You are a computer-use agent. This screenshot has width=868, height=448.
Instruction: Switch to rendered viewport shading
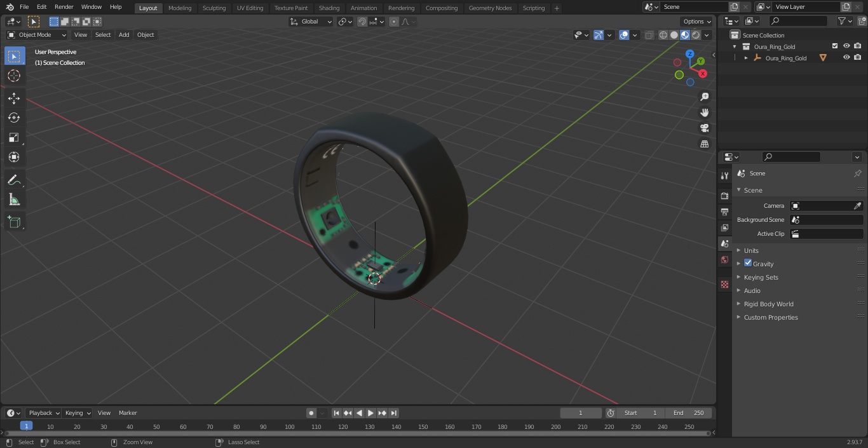[696, 35]
